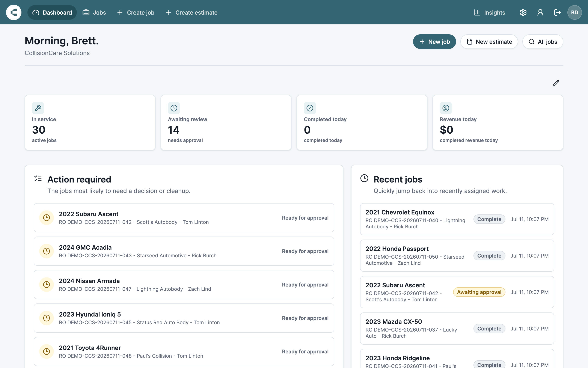Viewport: 588px width, 368px height.
Task: Click the app logo icon in header
Action: tap(14, 12)
